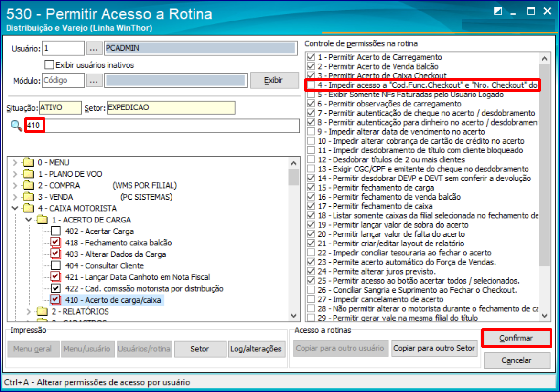
Task: Select row 4 - CAIXA MOTORISTA
Action: 77,209
